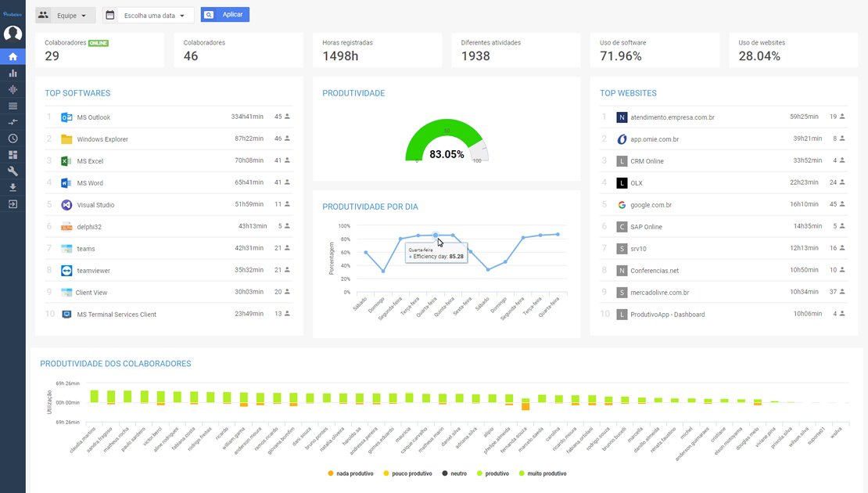Click the Windows Explorer folder icon
Image resolution: width=868 pixels, height=493 pixels.
[x=66, y=139]
